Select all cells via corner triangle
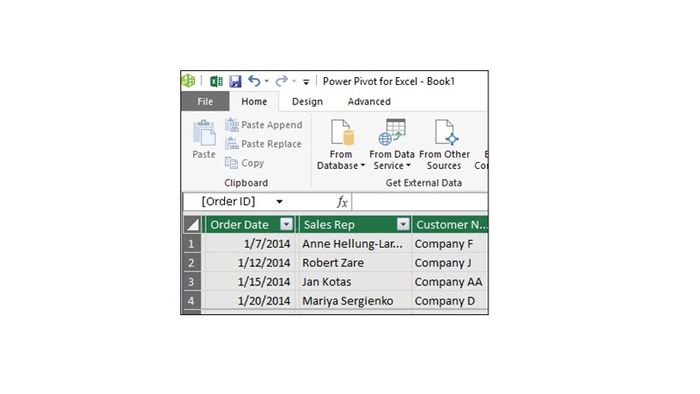The width and height of the screenshot is (700, 394). [192, 224]
